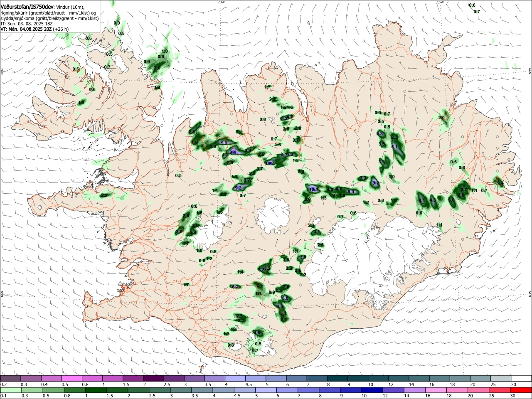Click the 9.4 precipitation value on the map
532x399 pixels.
point(233,152)
